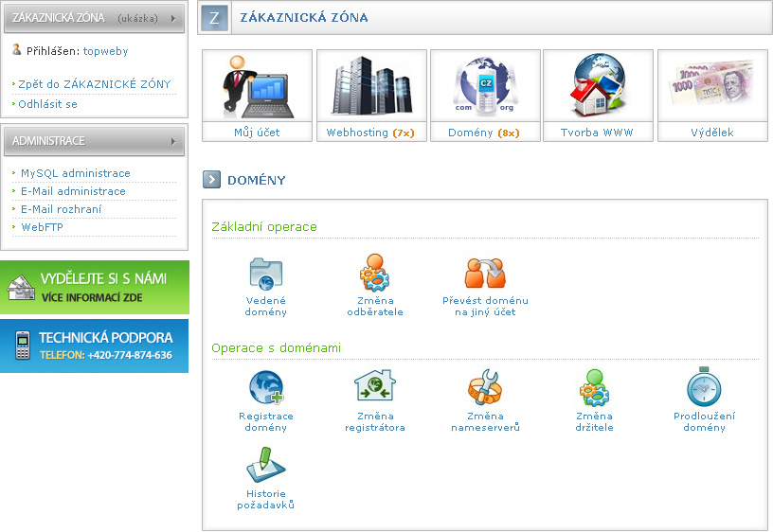Click the TECHNICKÁ PODPORA banner title

tap(106, 337)
